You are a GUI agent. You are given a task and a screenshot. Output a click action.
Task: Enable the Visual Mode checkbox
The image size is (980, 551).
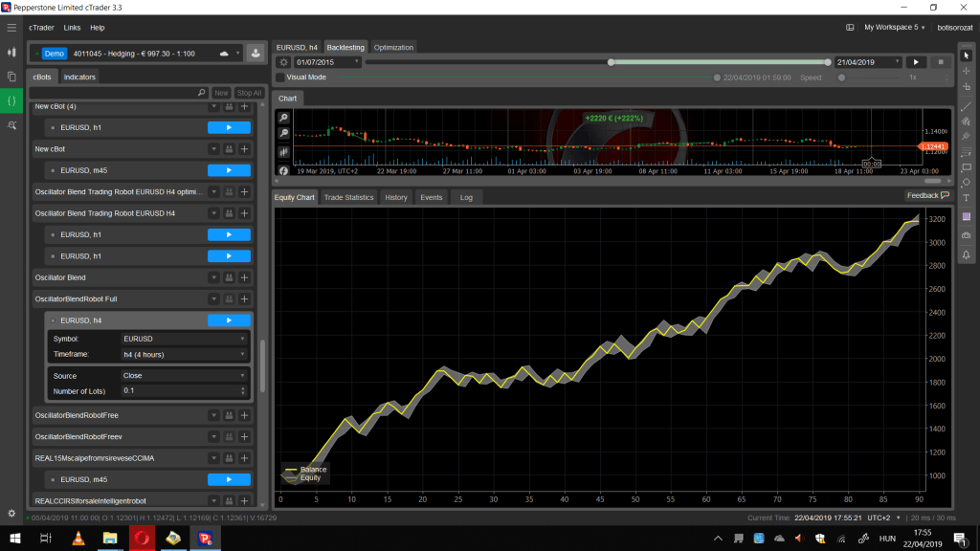pyautogui.click(x=279, y=77)
